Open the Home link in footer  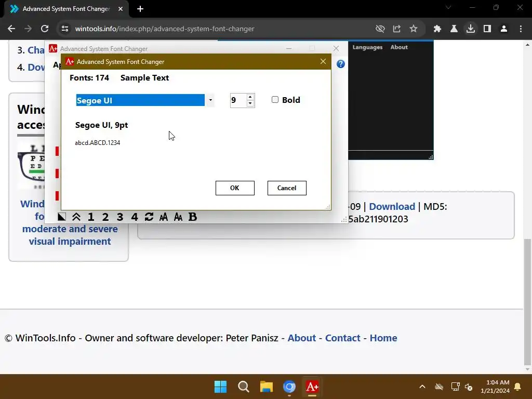[x=383, y=338]
